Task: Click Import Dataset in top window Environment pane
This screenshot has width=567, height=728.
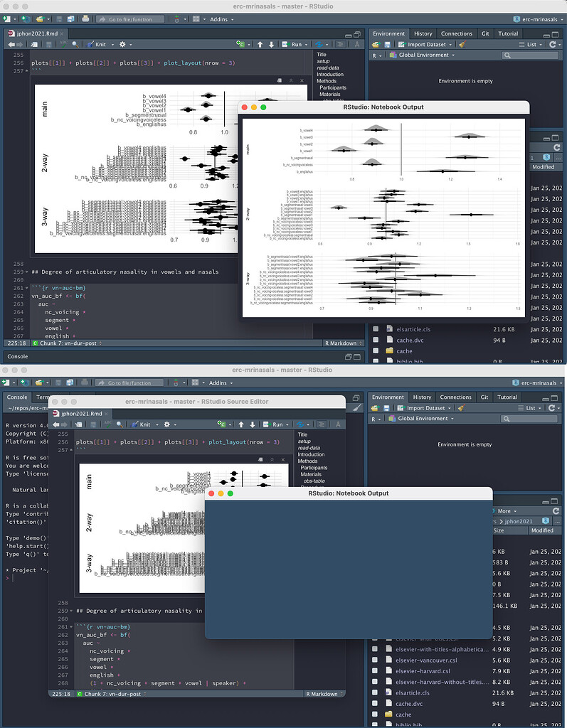Action: point(425,44)
